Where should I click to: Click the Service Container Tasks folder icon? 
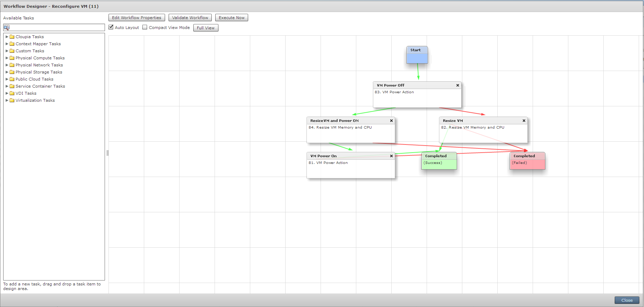12,86
